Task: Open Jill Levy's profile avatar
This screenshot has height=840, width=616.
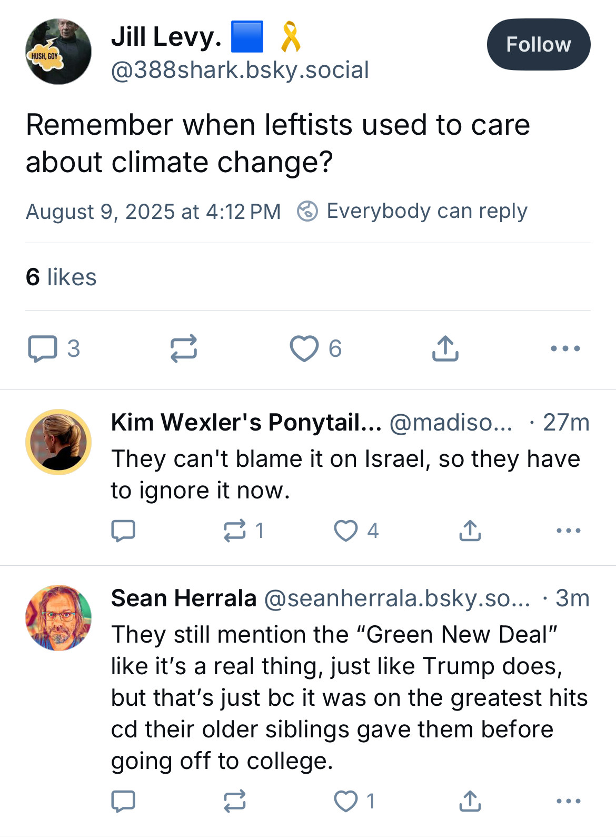Action: coord(58,52)
